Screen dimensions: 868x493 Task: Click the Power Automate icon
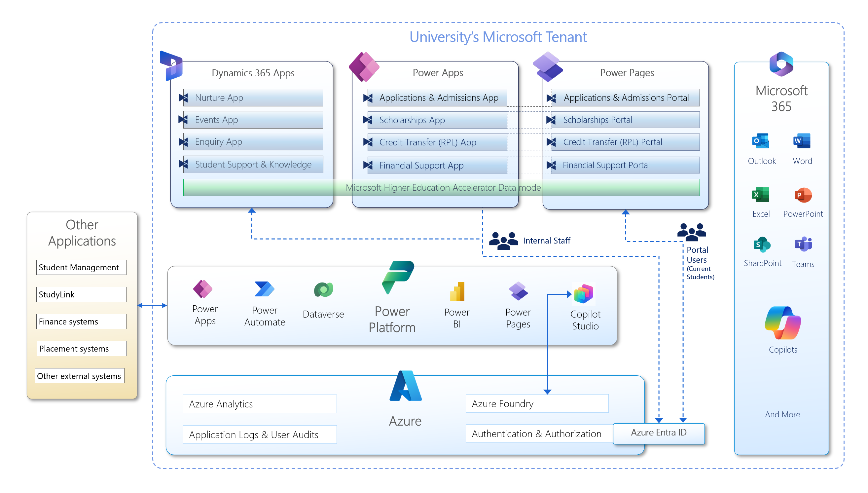tap(264, 289)
